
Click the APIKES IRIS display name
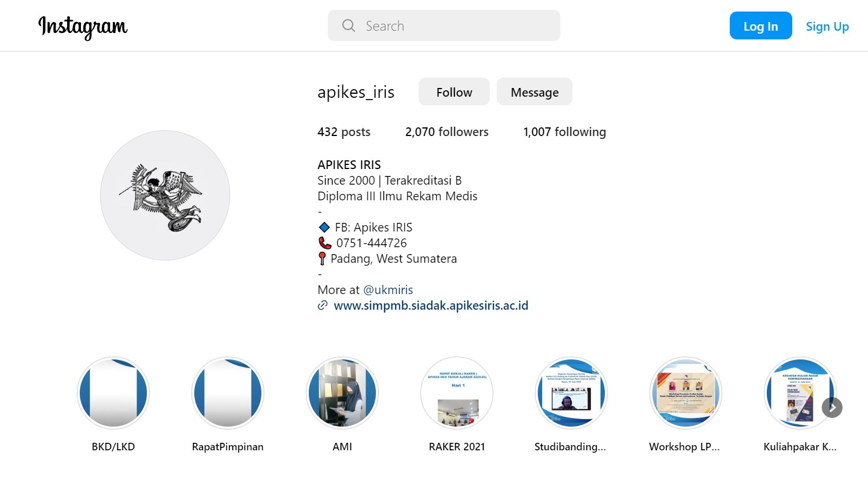349,165
